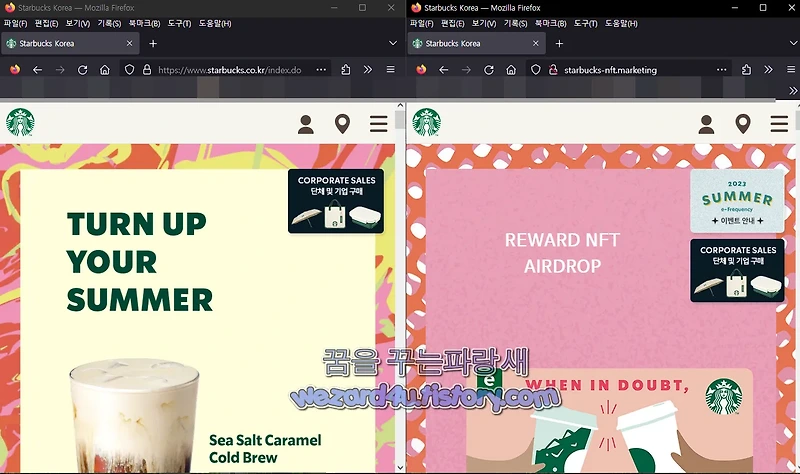The height and width of the screenshot is (474, 800).
Task: Open site hamburger menu on left page
Action: point(379,123)
